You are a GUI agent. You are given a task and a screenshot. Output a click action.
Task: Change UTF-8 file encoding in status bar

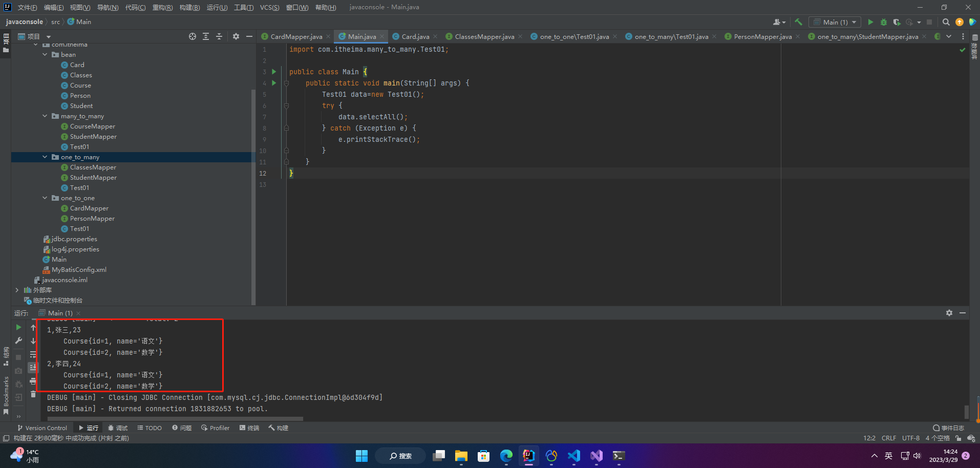coord(910,438)
